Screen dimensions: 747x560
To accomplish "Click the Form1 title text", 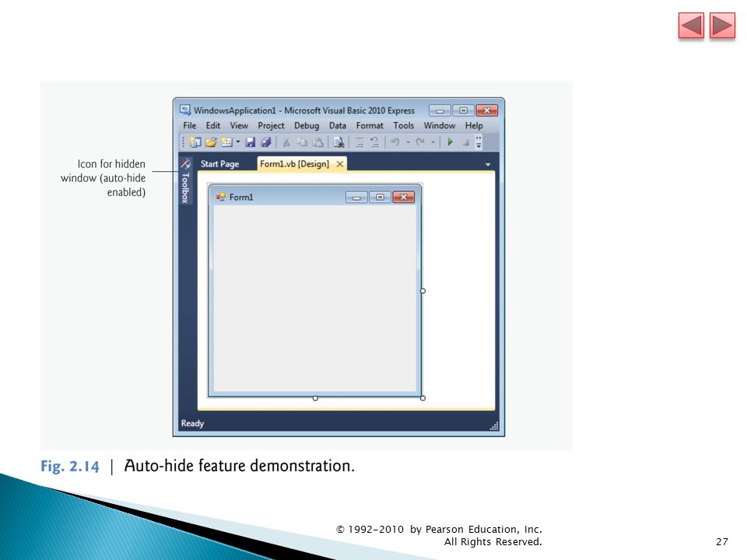I will point(241,197).
